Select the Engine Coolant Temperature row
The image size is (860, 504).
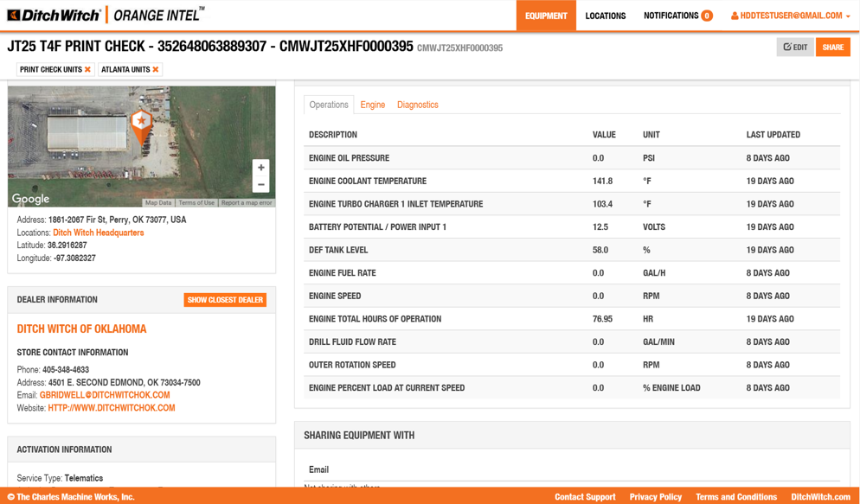[x=572, y=181]
